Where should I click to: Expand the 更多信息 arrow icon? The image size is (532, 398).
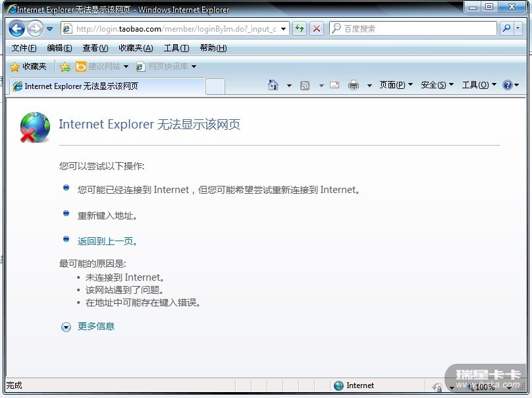66,327
